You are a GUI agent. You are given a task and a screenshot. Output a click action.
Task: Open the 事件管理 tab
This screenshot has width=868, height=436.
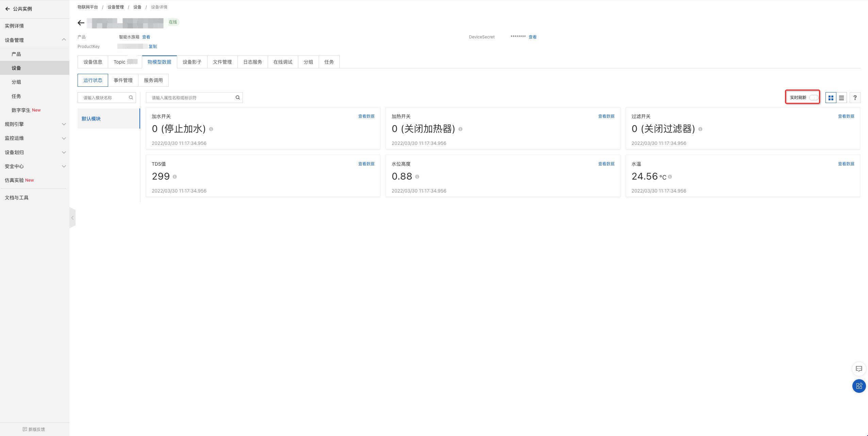pyautogui.click(x=123, y=80)
